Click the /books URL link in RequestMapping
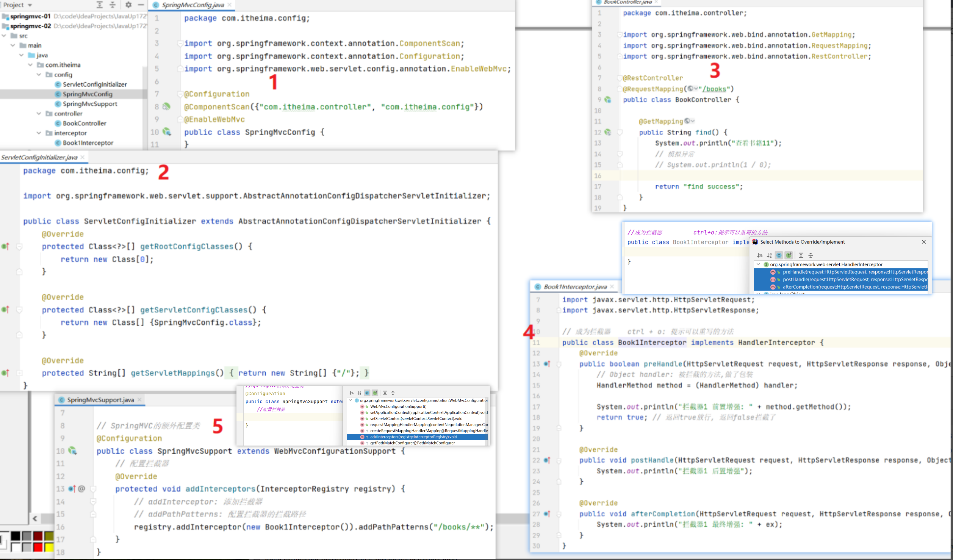 (714, 89)
